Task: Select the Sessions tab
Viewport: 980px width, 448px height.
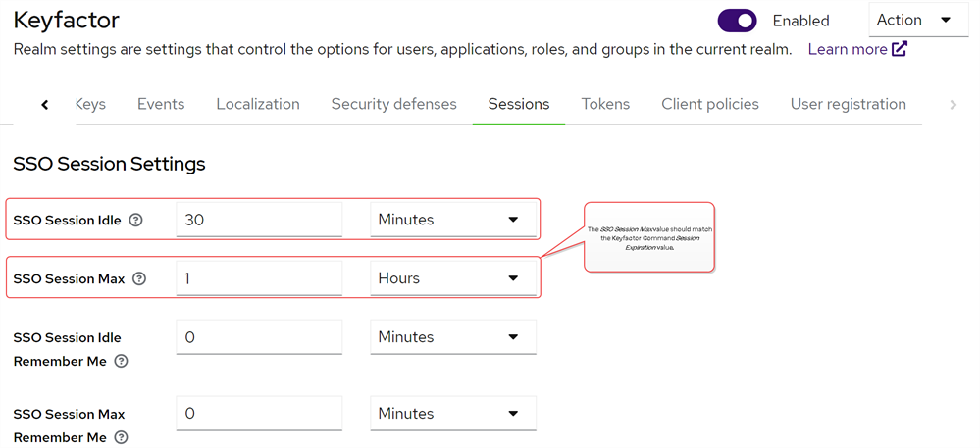Action: (519, 104)
